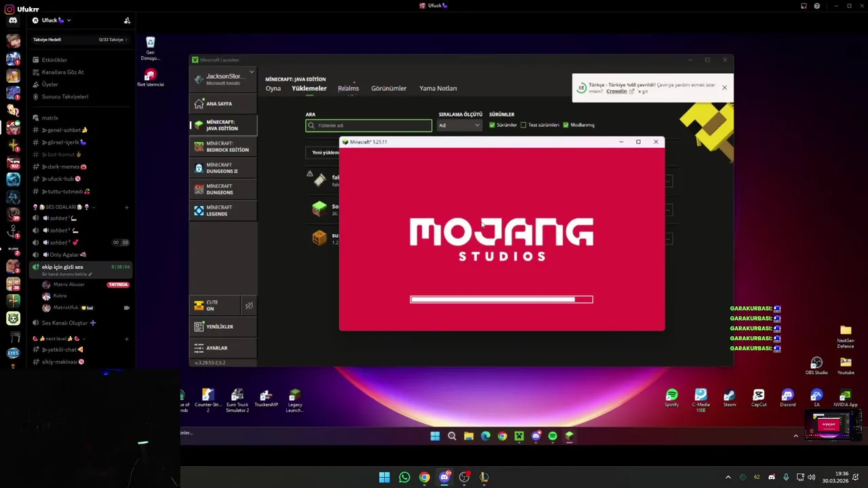Open NVIDIA App desktop shortcut
The image size is (868, 488).
coord(846,398)
